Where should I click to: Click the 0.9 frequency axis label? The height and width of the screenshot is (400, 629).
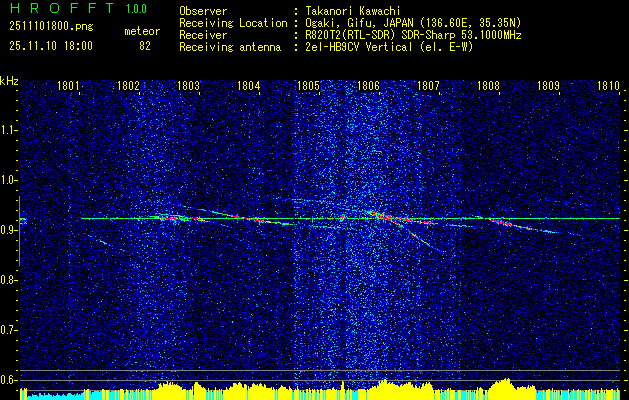8,230
